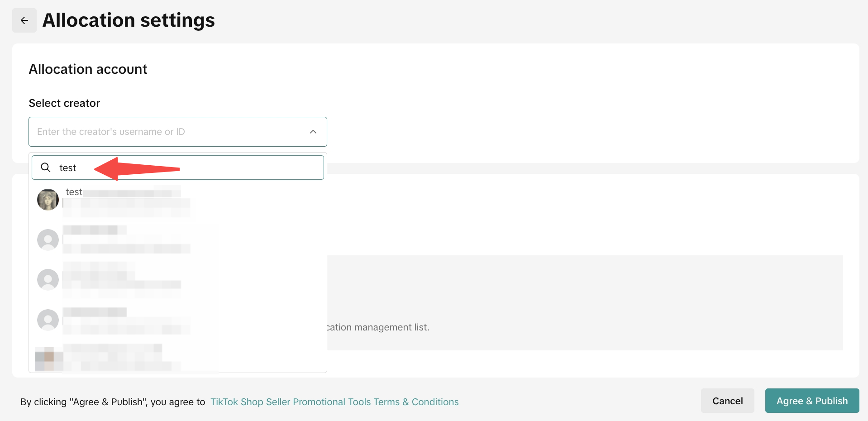Click the second creator's default gray avatar
The height and width of the screenshot is (421, 868).
click(x=48, y=239)
